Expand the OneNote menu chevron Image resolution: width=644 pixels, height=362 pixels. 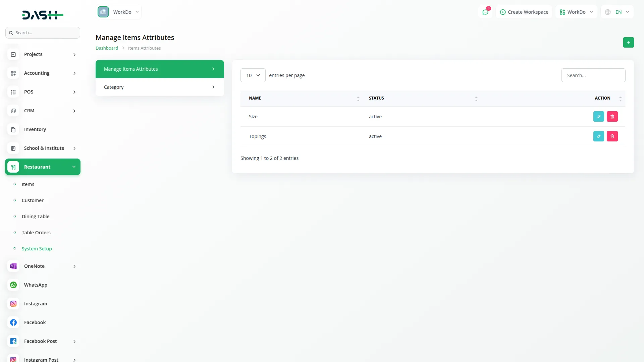click(74, 266)
